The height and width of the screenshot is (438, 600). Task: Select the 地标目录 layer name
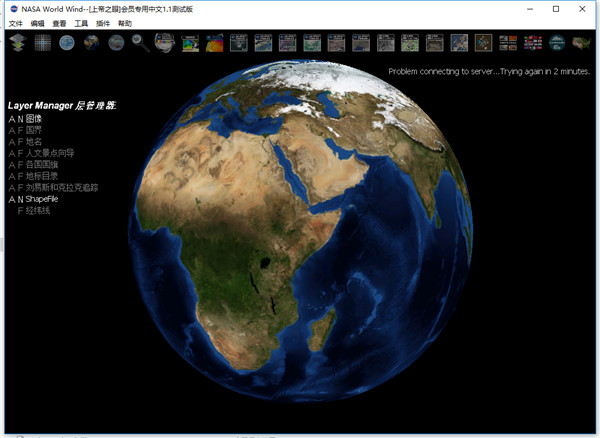[42, 176]
